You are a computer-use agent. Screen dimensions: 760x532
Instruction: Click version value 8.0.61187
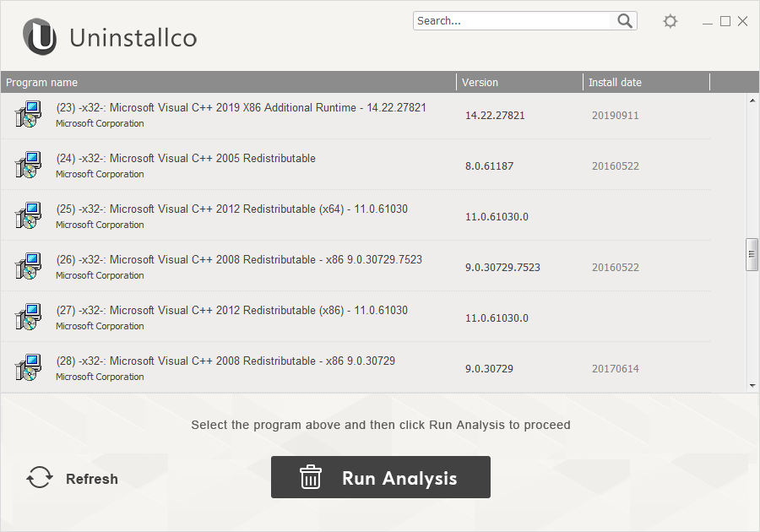click(489, 166)
